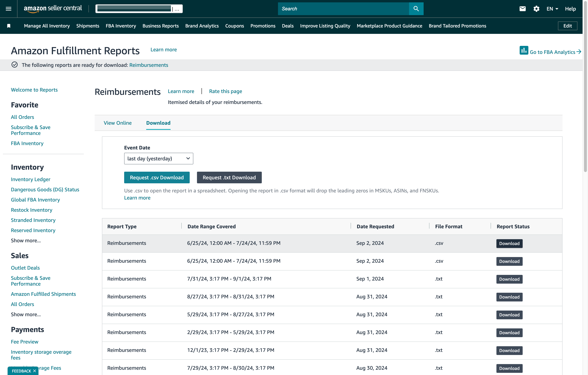Open the settings gear icon
Image resolution: width=588 pixels, height=375 pixels.
coord(536,9)
